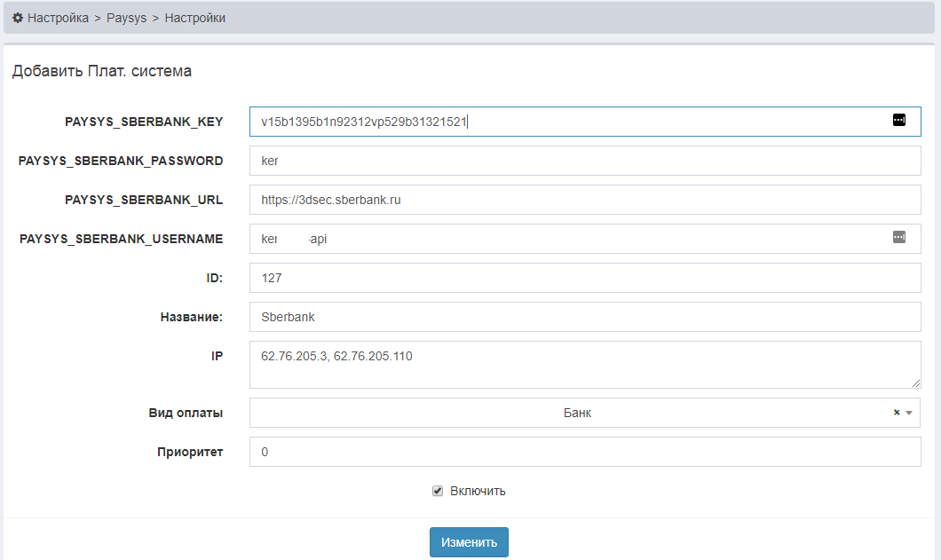Focus the ID field containing 127
The width and height of the screenshot is (941, 560).
(585, 278)
